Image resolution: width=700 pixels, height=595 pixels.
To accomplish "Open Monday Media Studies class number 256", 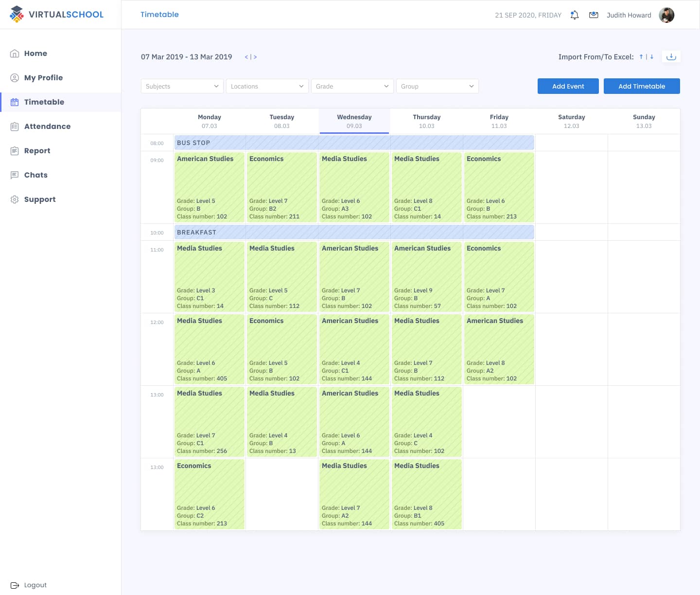I will (210, 422).
